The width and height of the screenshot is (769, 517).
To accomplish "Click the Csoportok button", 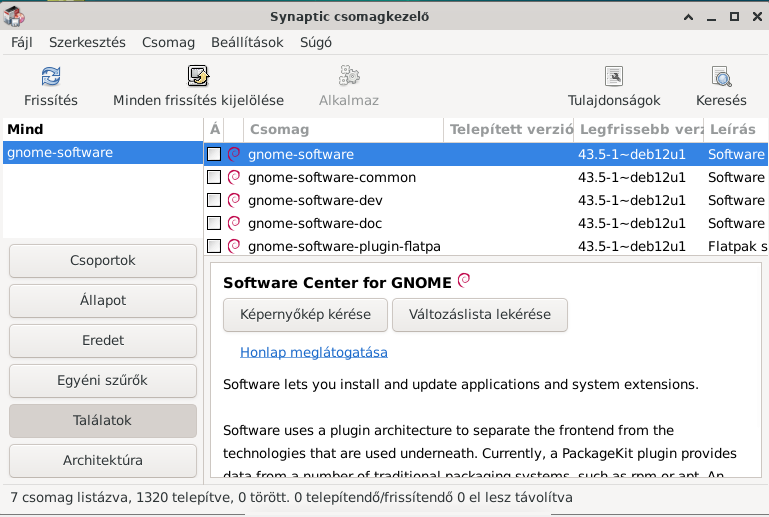I will (103, 260).
